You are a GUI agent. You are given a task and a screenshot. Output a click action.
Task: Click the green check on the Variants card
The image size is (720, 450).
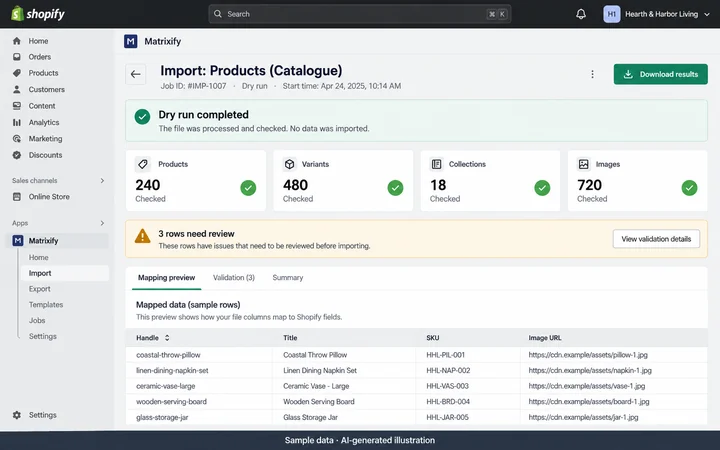click(395, 188)
